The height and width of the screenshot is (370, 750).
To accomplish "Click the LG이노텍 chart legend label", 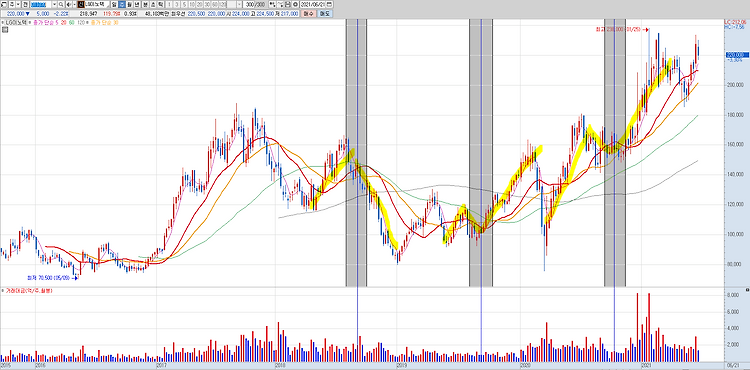I will click(x=16, y=22).
